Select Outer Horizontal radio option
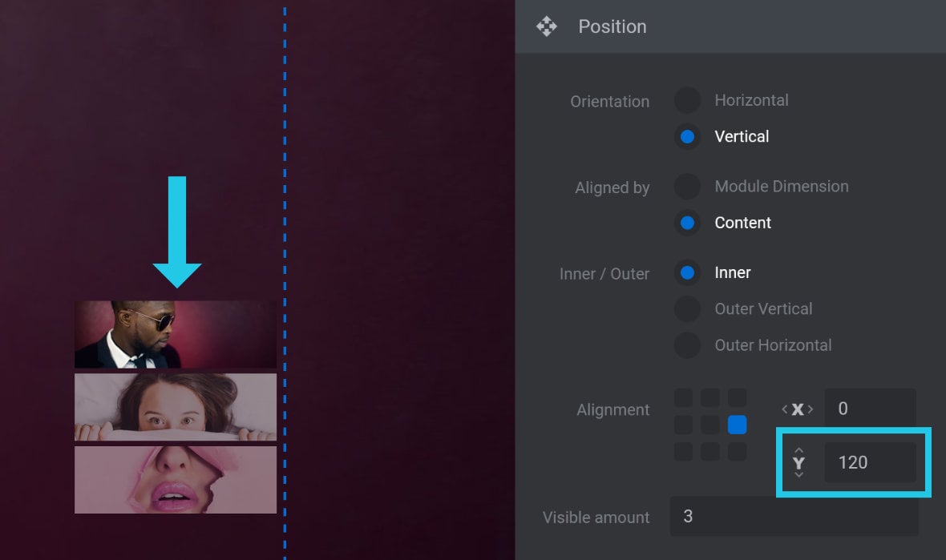This screenshot has height=560, width=946. (x=687, y=345)
